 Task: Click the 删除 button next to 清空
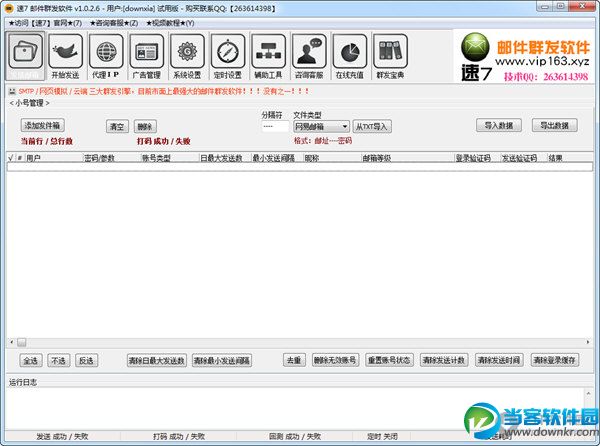(x=145, y=127)
